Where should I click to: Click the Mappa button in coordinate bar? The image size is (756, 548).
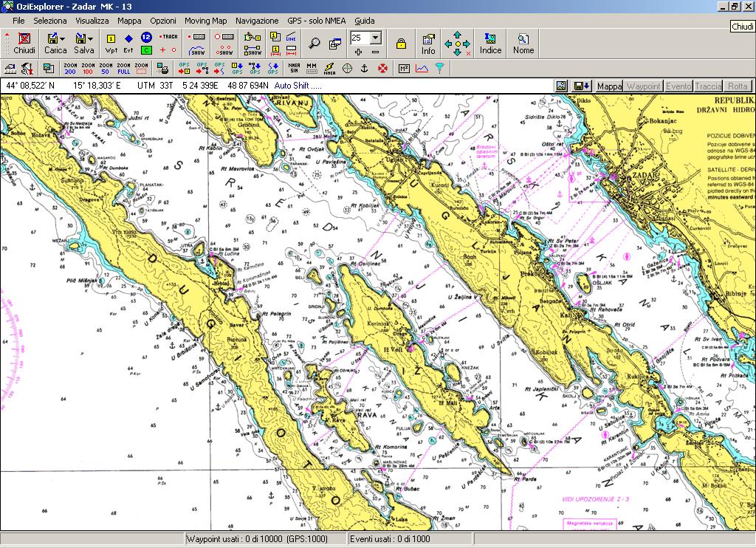point(609,86)
